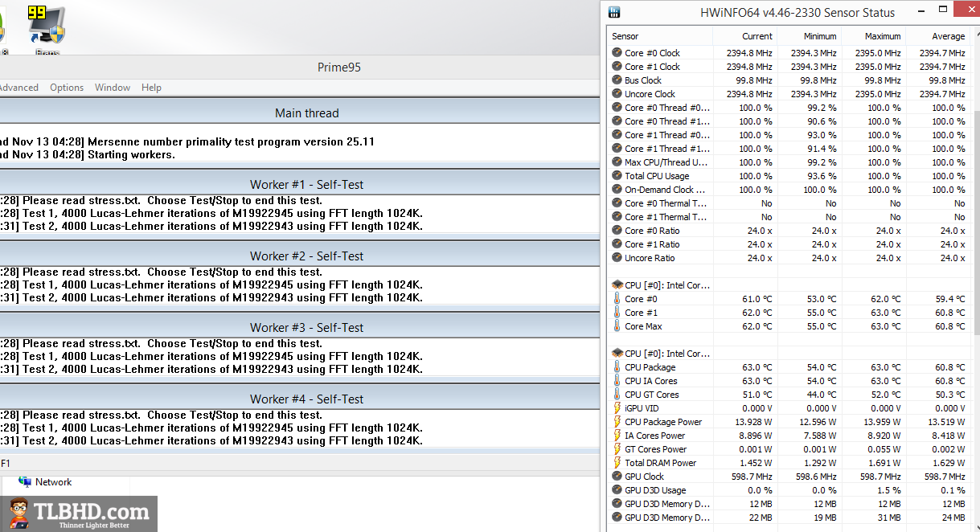
Task: Open the Advanced menu in Prime95
Action: [x=18, y=88]
